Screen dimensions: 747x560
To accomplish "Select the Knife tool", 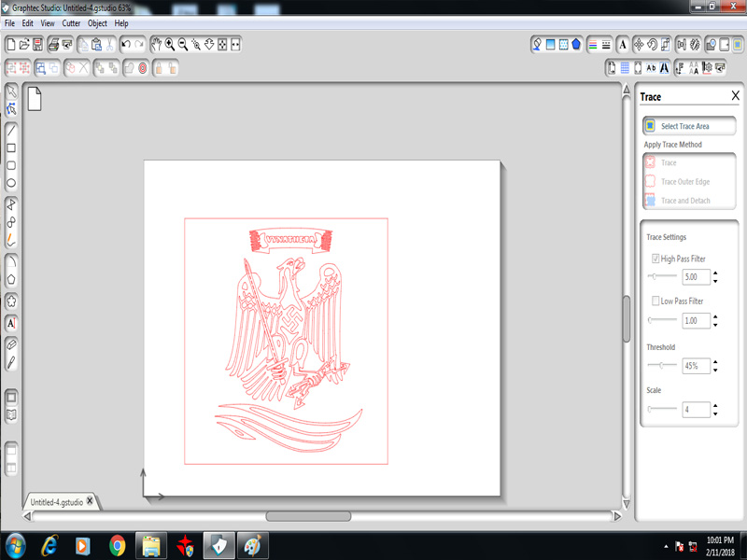I will (x=11, y=362).
